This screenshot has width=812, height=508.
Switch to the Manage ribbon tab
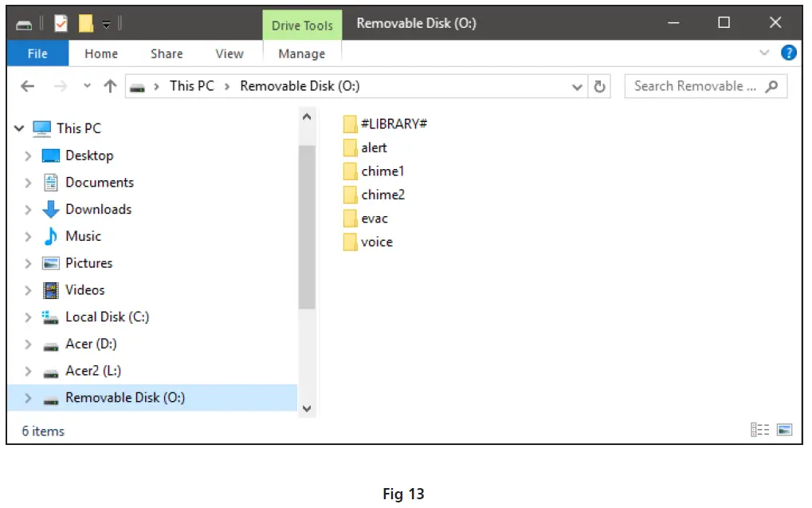click(x=302, y=54)
